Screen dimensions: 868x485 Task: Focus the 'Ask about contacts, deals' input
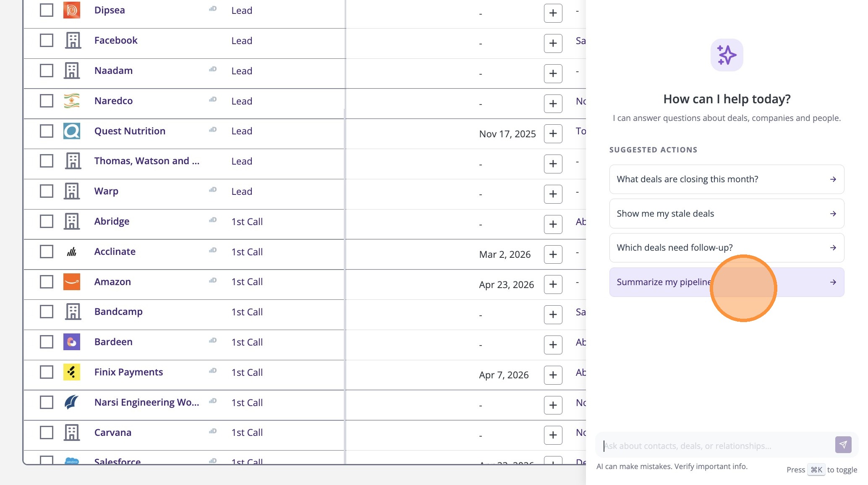click(x=714, y=446)
